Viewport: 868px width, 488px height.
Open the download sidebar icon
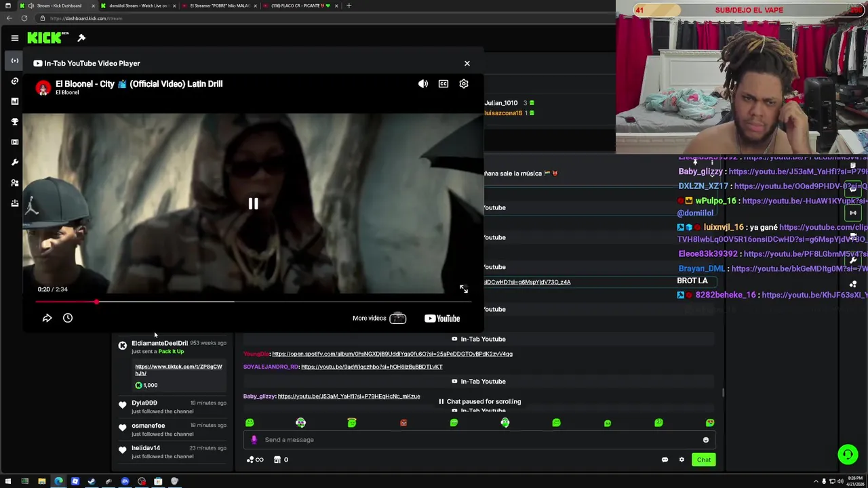pyautogui.click(x=14, y=203)
